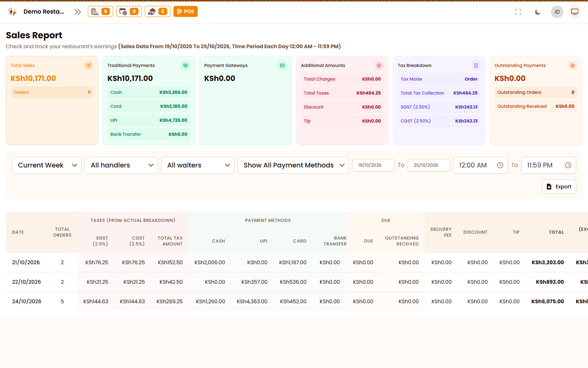Click clock icon in 11:59 PM field
Viewport: 588px width, 368px height.
pyautogui.click(x=568, y=165)
